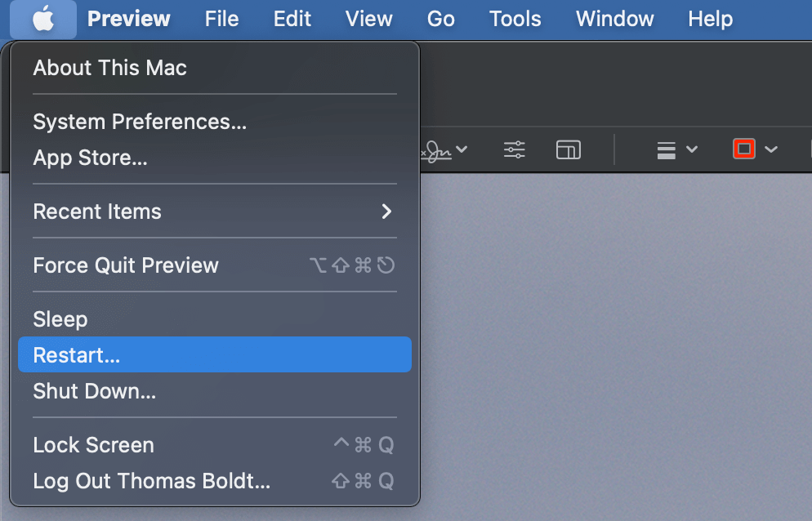Choose Log Out Thomas Boldt...
Image resolution: width=812 pixels, height=521 pixels.
point(214,481)
